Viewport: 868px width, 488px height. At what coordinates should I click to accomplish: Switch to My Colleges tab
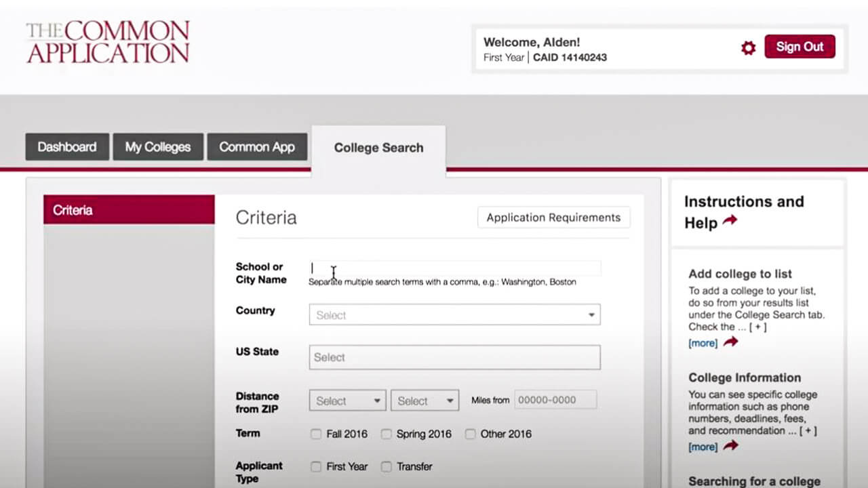(x=158, y=147)
